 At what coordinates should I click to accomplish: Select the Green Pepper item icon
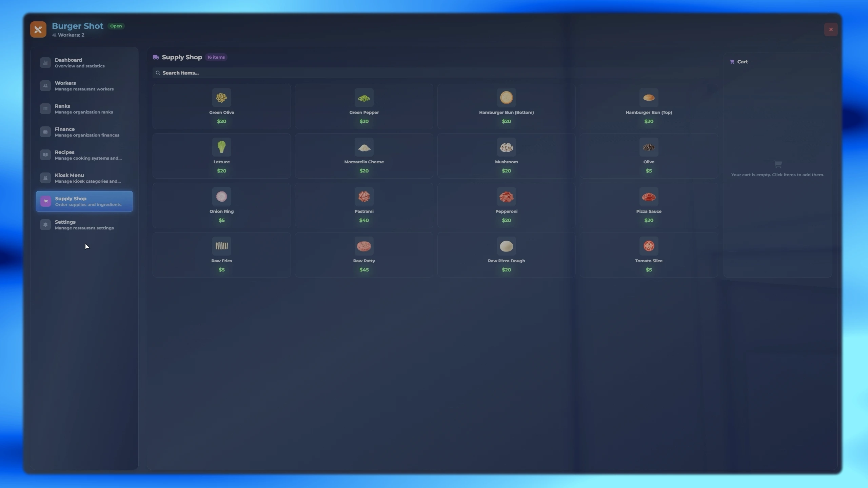[364, 98]
